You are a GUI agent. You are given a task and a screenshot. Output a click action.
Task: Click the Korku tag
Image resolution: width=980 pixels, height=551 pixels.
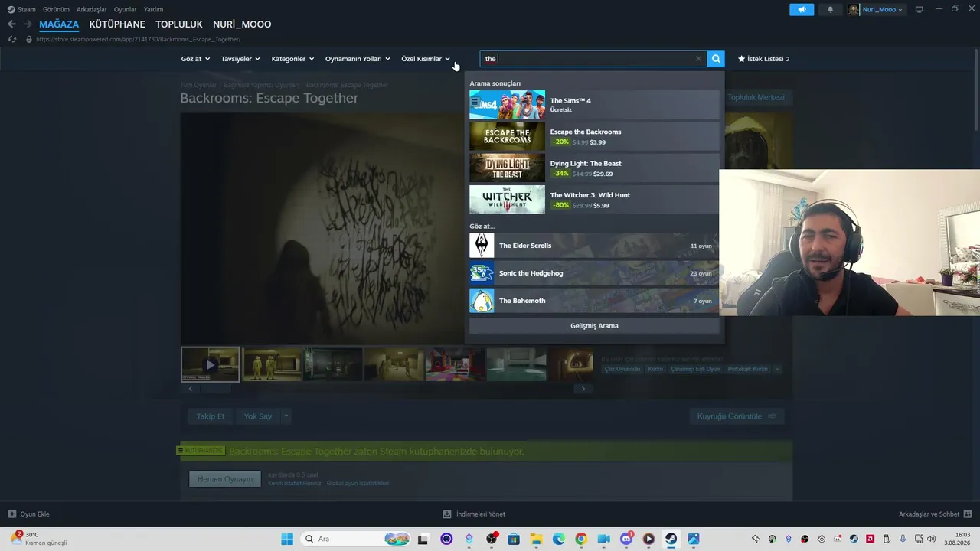point(655,369)
